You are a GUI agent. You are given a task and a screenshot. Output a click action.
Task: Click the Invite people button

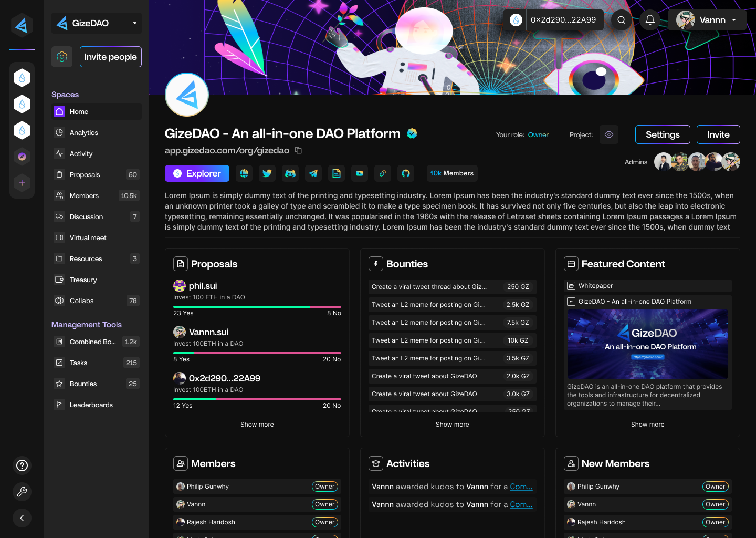tap(111, 57)
